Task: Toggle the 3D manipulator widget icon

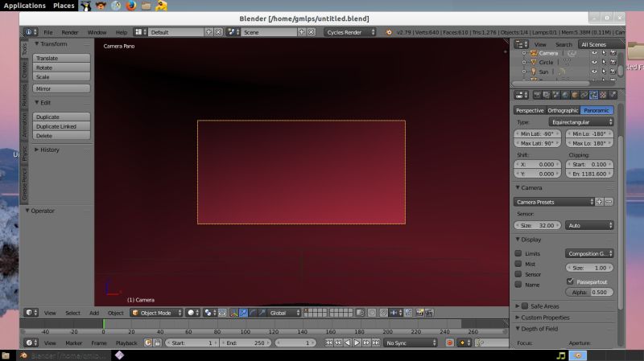Action: pyautogui.click(x=233, y=313)
